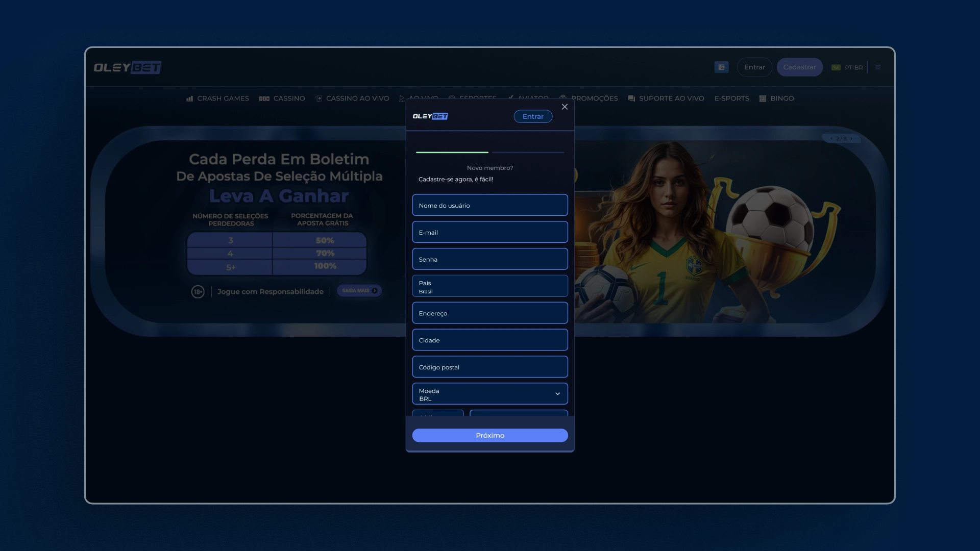Open the País Brasil selector

point(490,286)
